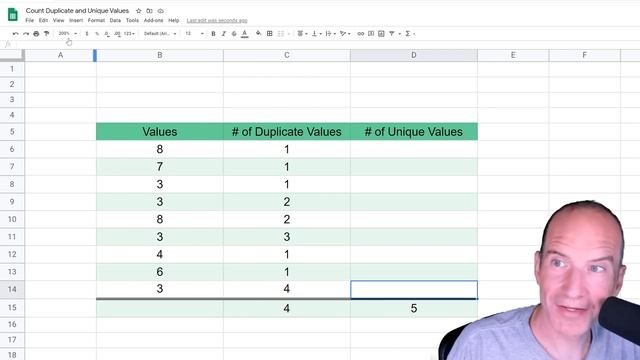Select row 14 header
The image size is (640, 360).
tap(12, 289)
